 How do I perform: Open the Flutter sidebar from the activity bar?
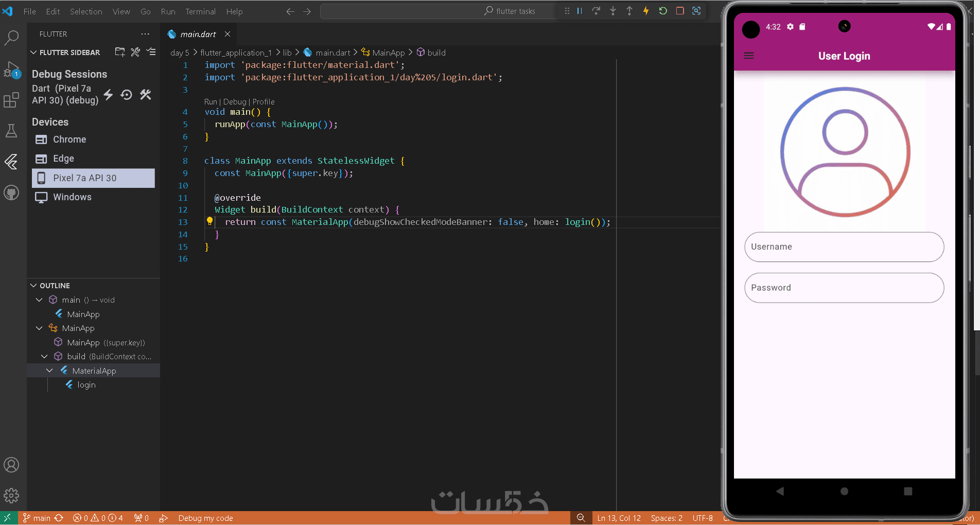tap(11, 162)
